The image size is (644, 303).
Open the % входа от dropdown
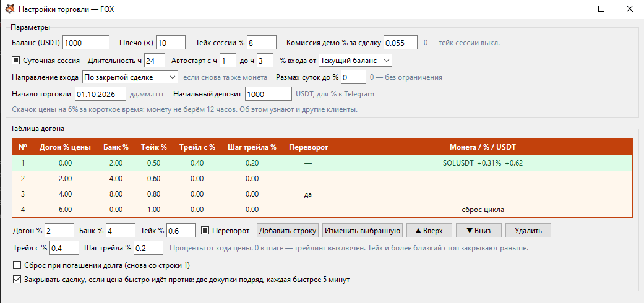point(355,61)
